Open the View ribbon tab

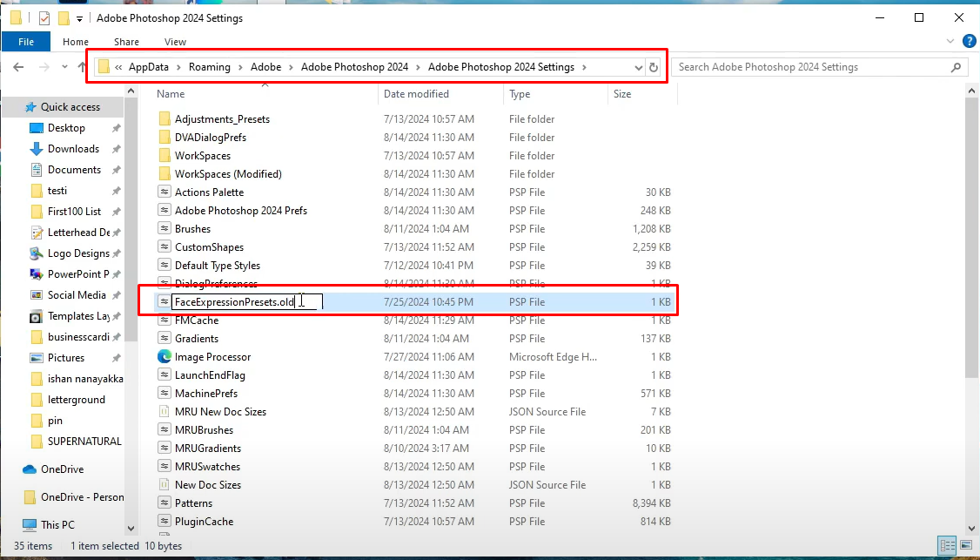(x=175, y=42)
